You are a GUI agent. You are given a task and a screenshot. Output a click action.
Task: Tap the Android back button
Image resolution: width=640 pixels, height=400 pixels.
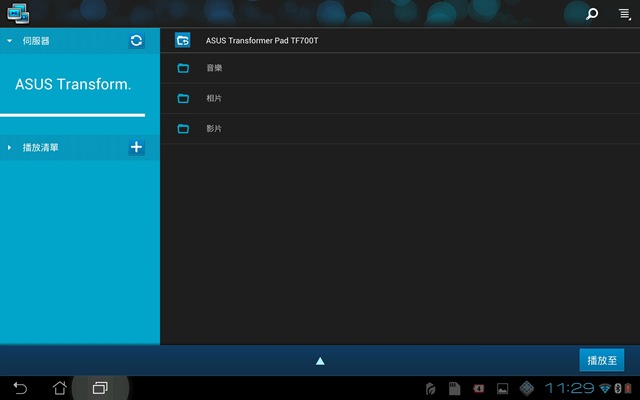point(20,388)
